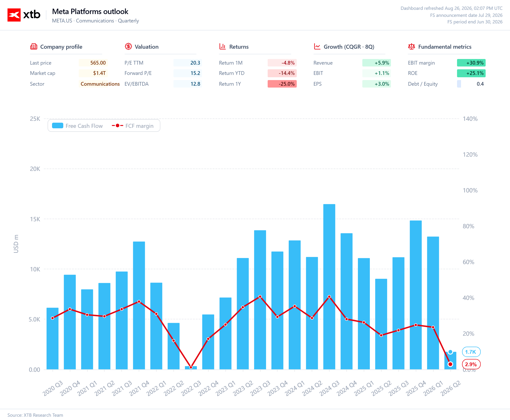Click the "META.US · Communications · Quarterly" subtitle
This screenshot has height=420, width=510.
95,21
